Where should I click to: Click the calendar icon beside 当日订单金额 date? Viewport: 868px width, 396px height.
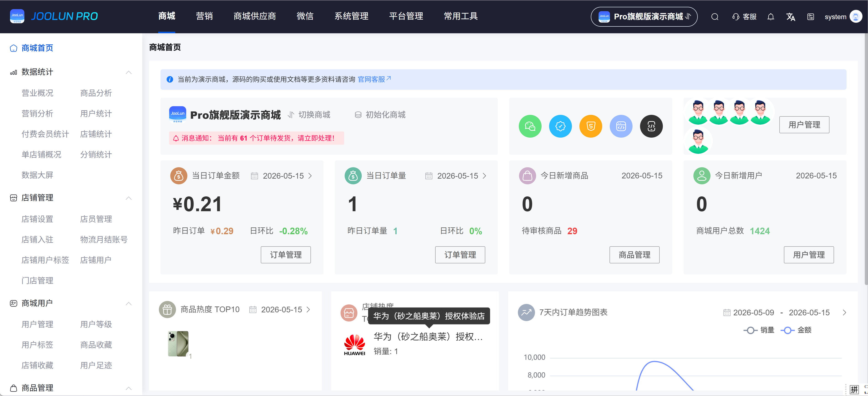click(x=254, y=176)
